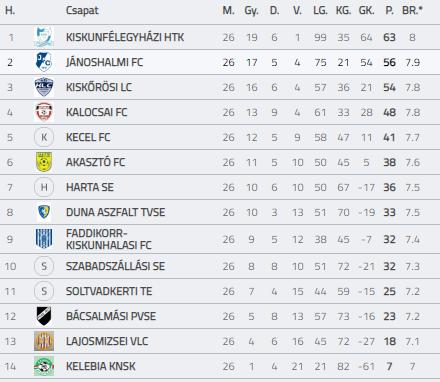
Task: Open the Szabadszállási SE team link
Action: point(115,266)
